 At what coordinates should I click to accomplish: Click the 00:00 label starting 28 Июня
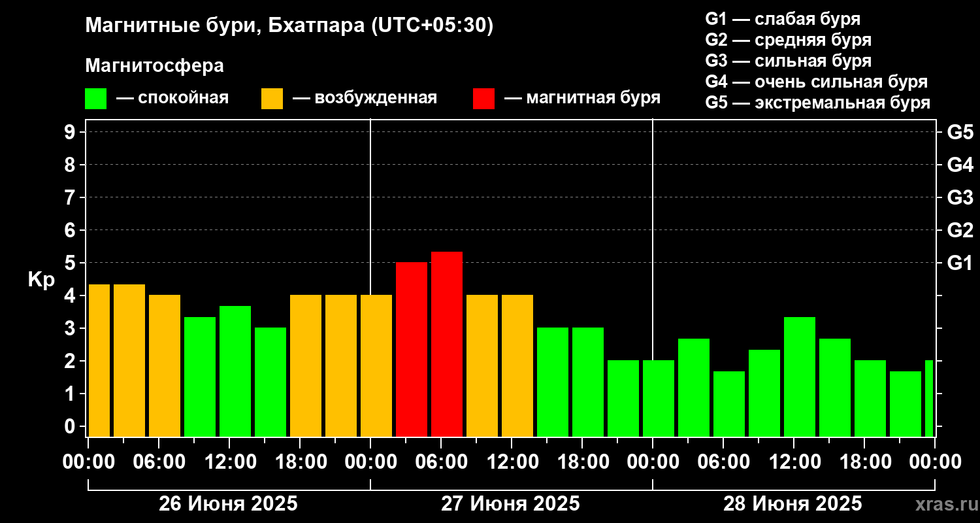point(653,462)
